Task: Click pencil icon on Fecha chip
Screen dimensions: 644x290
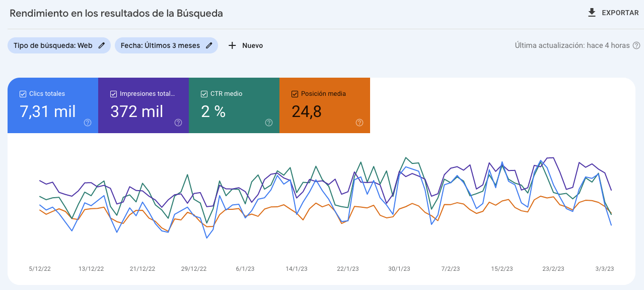Action: click(209, 45)
